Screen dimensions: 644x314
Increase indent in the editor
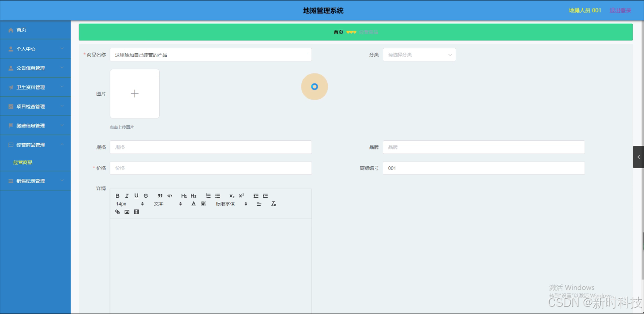[x=265, y=196]
